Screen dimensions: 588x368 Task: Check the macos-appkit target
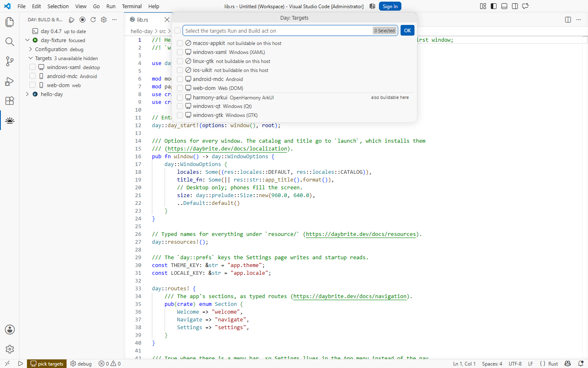coord(180,43)
